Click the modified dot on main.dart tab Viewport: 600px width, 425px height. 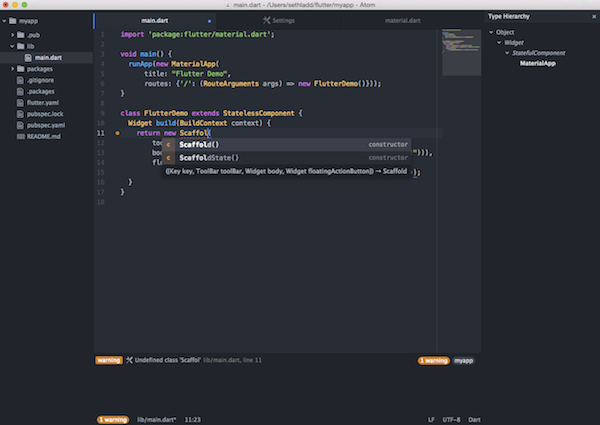tap(209, 21)
